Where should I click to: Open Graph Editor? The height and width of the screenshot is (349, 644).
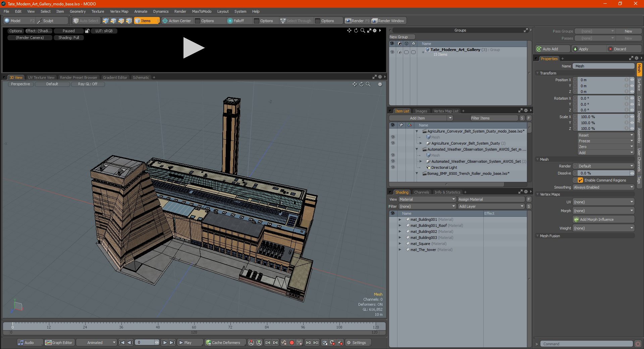[x=59, y=343]
